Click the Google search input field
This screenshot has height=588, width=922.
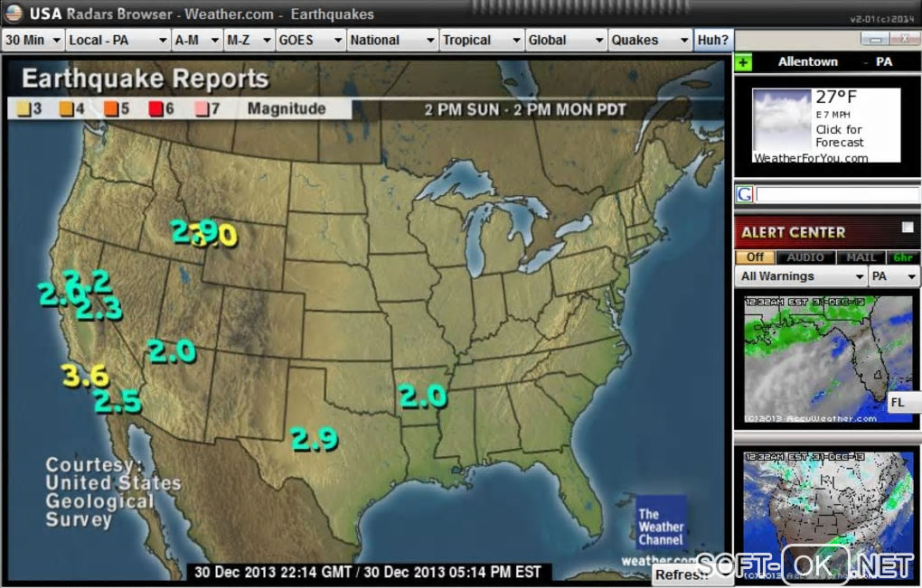[x=837, y=194]
